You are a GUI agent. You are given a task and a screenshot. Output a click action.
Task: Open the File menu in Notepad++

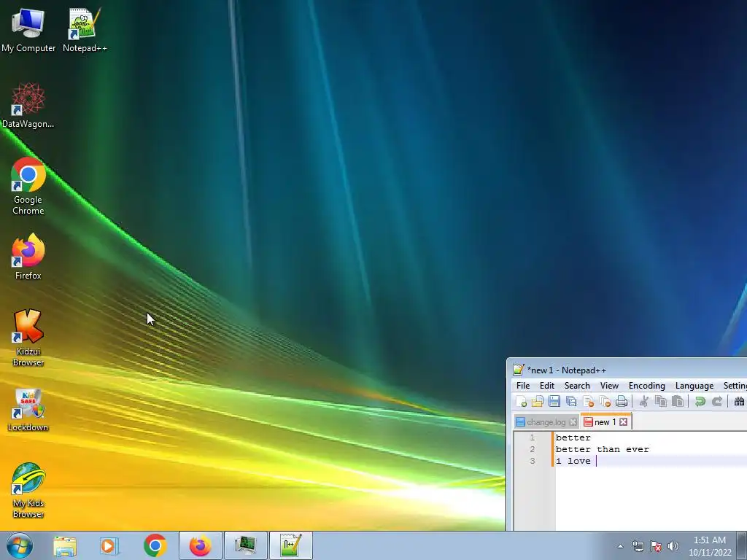[523, 386]
